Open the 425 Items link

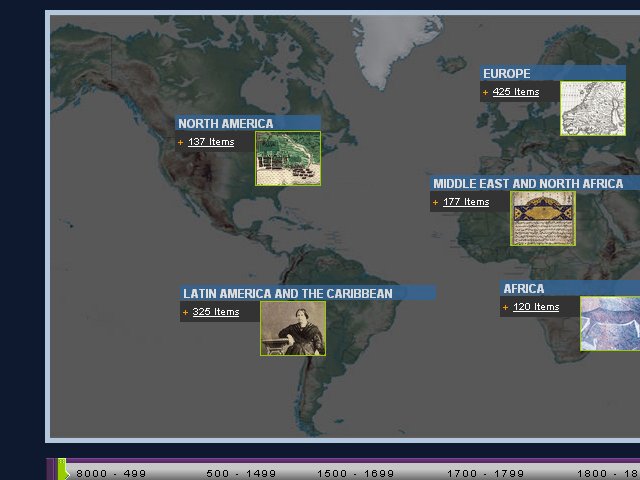point(516,92)
